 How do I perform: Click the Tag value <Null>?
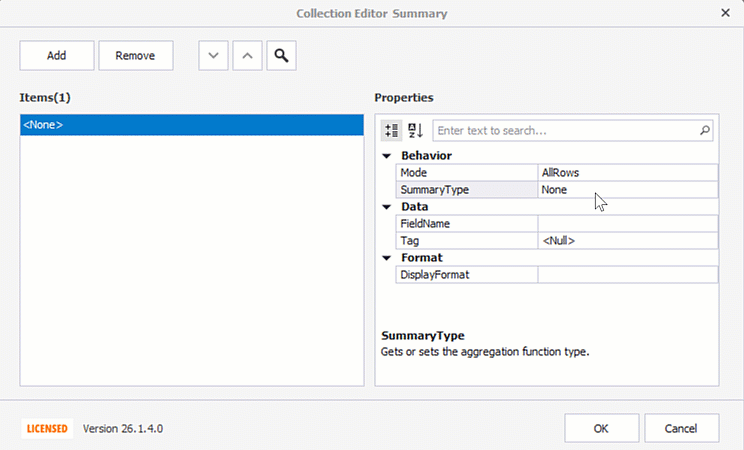tap(628, 241)
